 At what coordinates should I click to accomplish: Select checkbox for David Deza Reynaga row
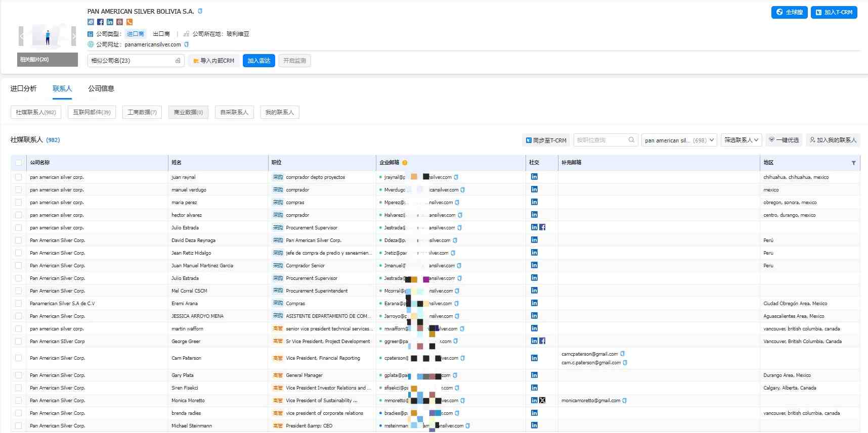click(19, 240)
